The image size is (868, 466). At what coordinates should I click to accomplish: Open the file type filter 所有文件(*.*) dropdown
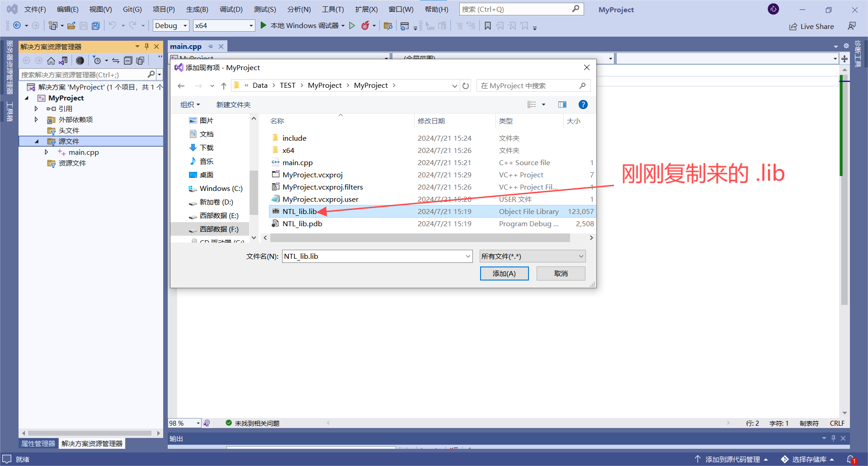(x=533, y=257)
